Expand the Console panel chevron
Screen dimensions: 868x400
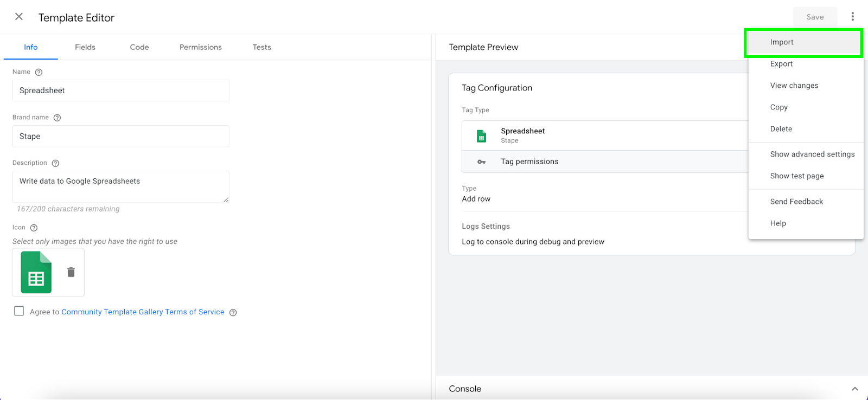click(854, 389)
